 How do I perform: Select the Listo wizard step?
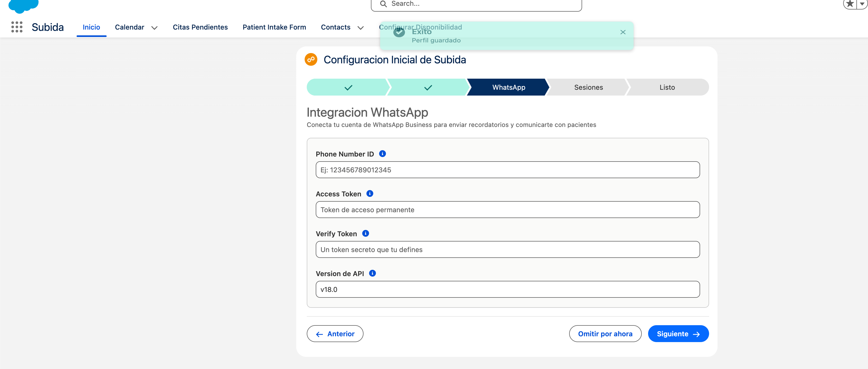click(667, 87)
